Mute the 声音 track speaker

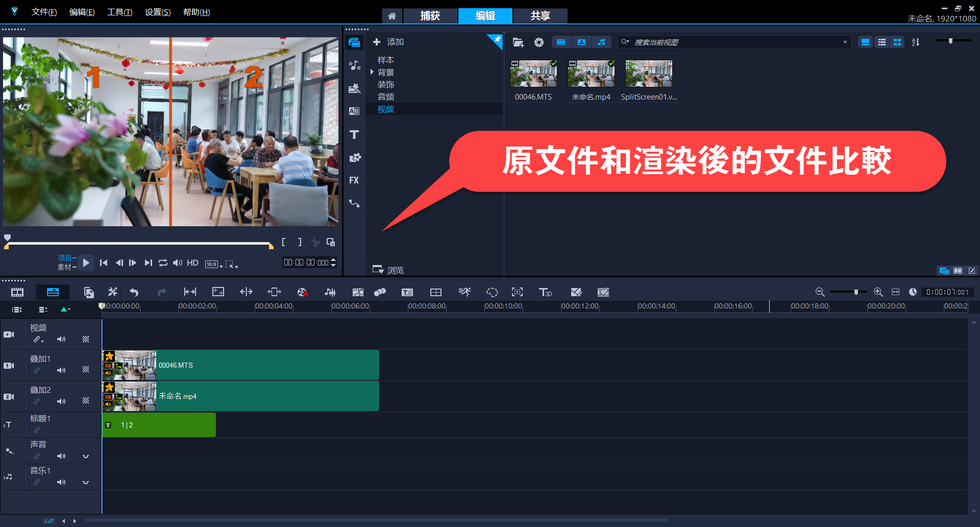pos(61,456)
